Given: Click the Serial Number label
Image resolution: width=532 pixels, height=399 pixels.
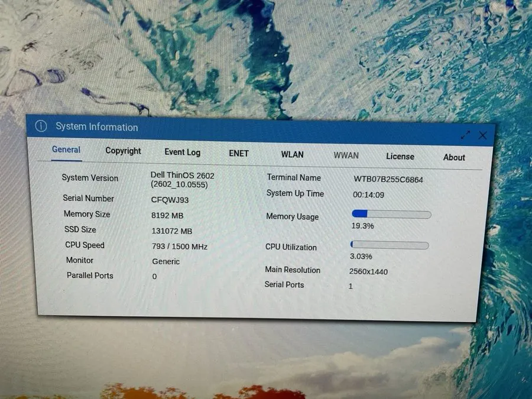Looking at the screenshot, I should [88, 198].
